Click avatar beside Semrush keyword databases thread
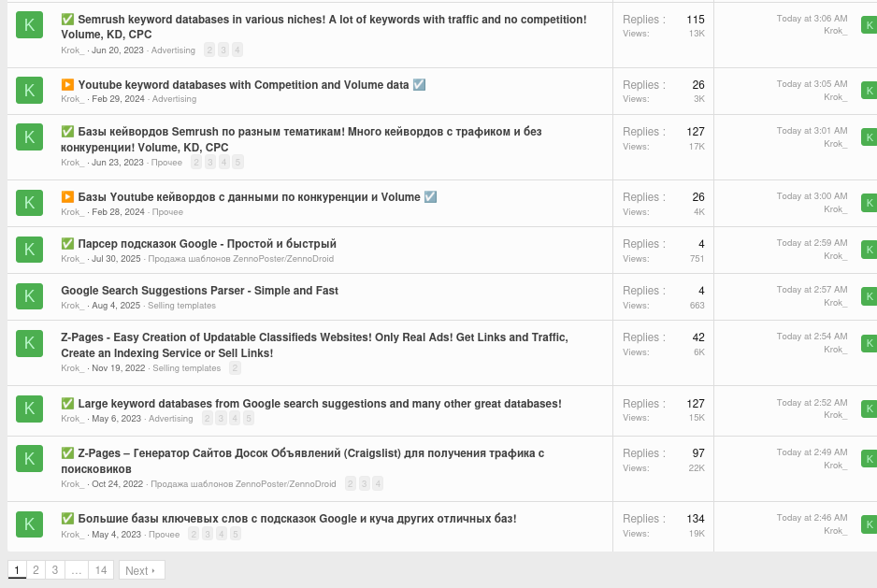877x588 pixels. [29, 25]
